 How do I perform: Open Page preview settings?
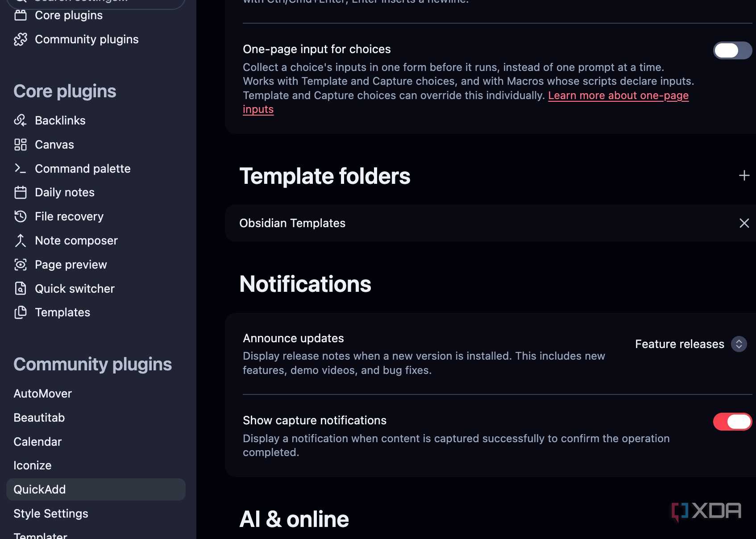tap(96, 265)
